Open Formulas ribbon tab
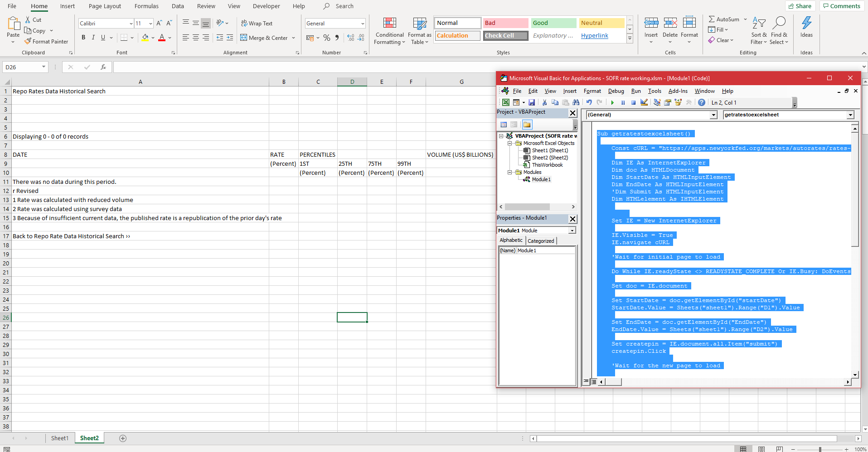 pos(146,6)
